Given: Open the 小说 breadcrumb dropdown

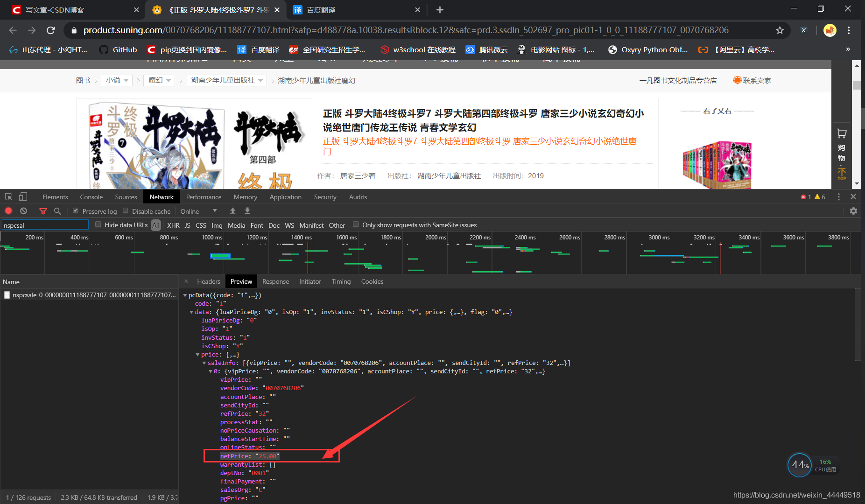Looking at the screenshot, I should pos(117,80).
